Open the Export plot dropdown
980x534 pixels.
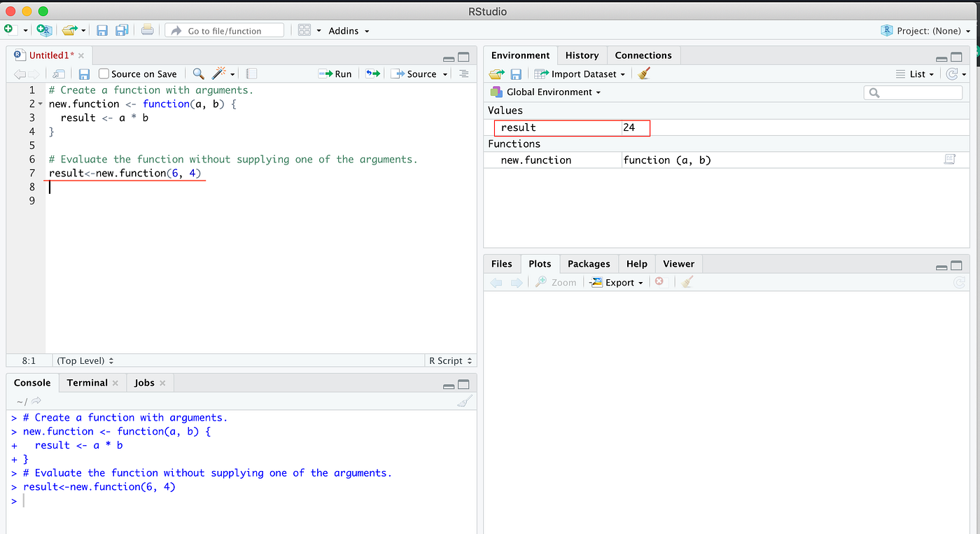617,282
